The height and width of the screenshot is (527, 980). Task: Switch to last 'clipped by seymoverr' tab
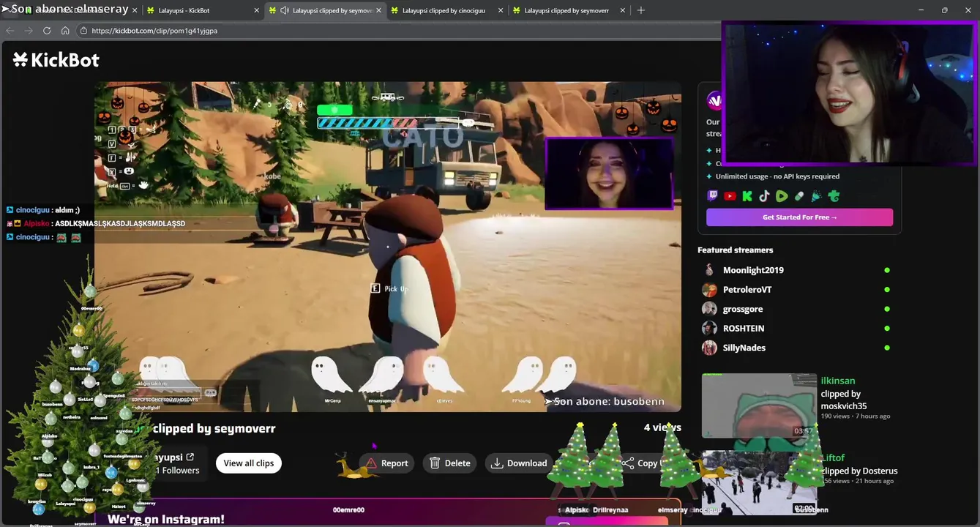pos(569,10)
